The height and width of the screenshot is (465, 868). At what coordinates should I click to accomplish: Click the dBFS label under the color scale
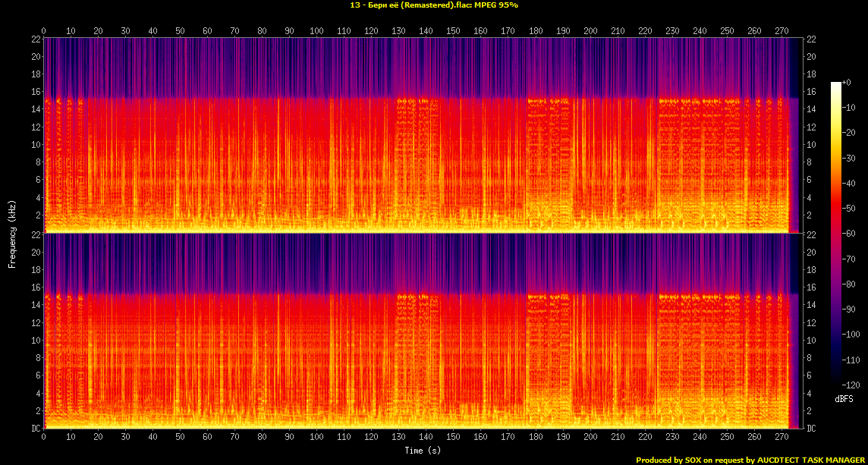[843, 397]
